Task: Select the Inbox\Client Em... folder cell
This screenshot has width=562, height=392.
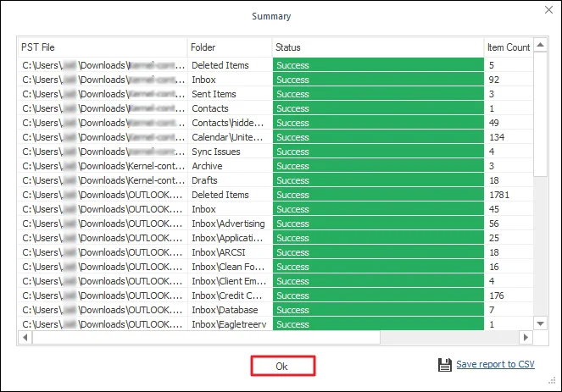Action: [x=230, y=281]
